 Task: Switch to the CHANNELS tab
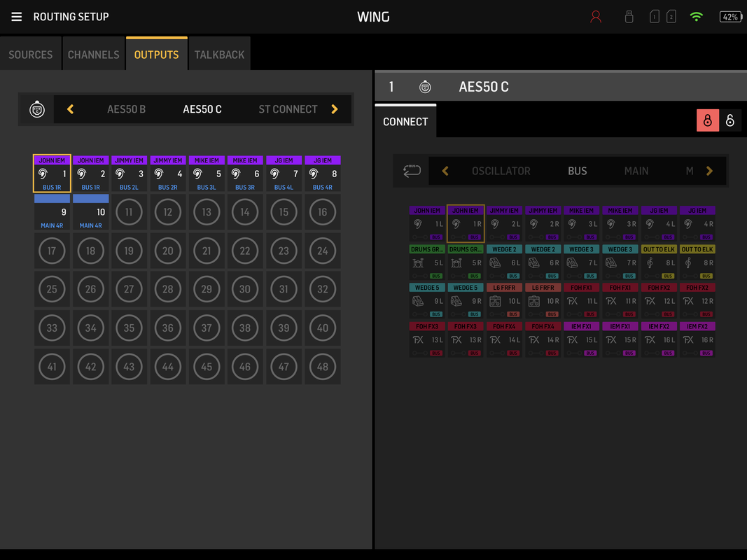click(x=93, y=55)
